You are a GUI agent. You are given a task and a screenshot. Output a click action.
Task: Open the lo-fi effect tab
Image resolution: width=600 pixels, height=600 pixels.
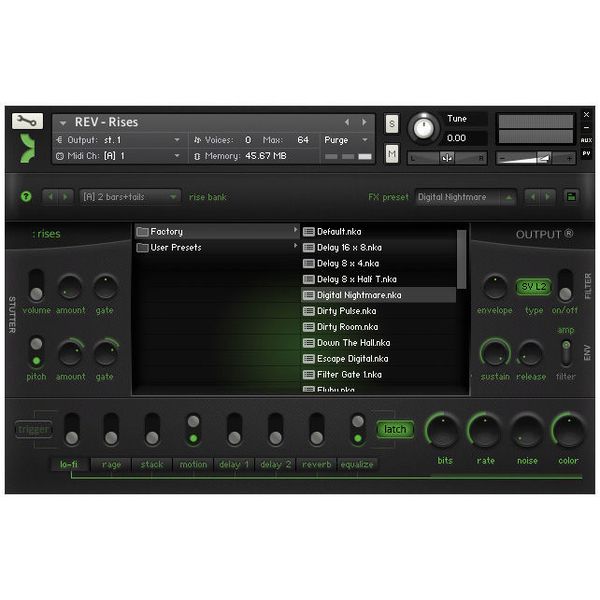70,465
